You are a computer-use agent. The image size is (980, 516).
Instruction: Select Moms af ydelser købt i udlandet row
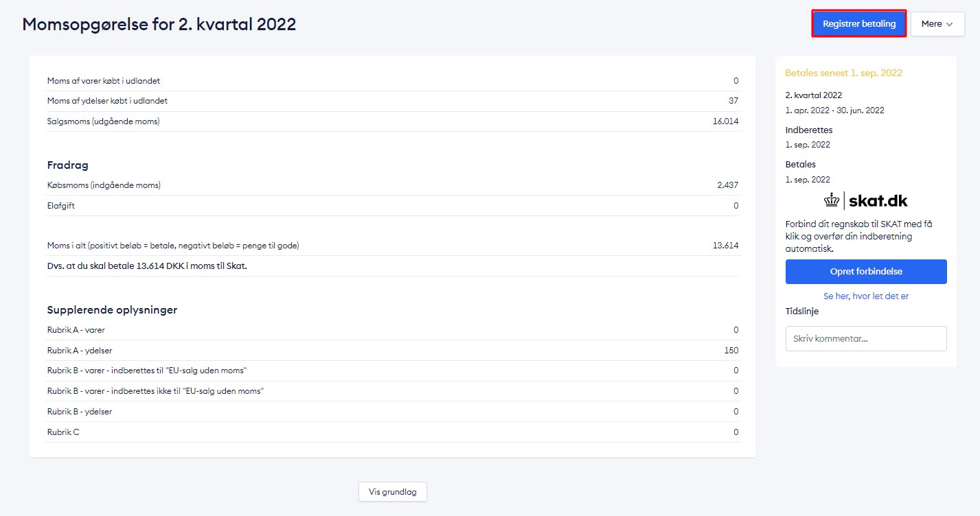click(x=107, y=101)
